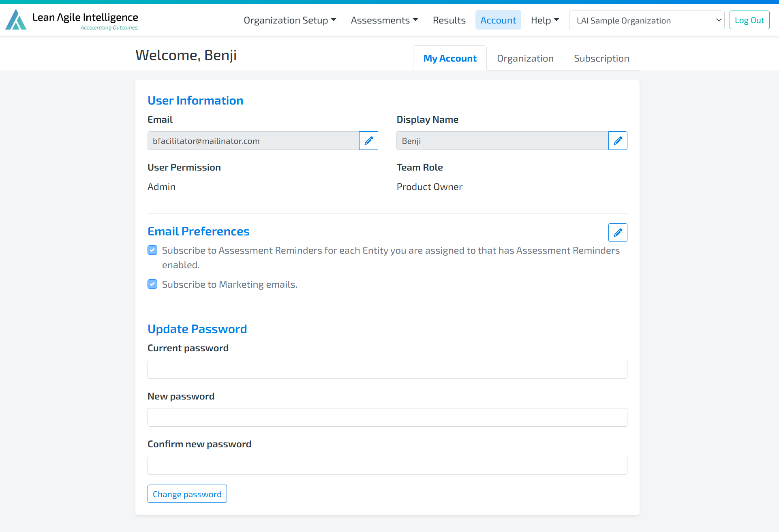Focus the Confirm new password field
The width and height of the screenshot is (779, 532).
click(387, 465)
